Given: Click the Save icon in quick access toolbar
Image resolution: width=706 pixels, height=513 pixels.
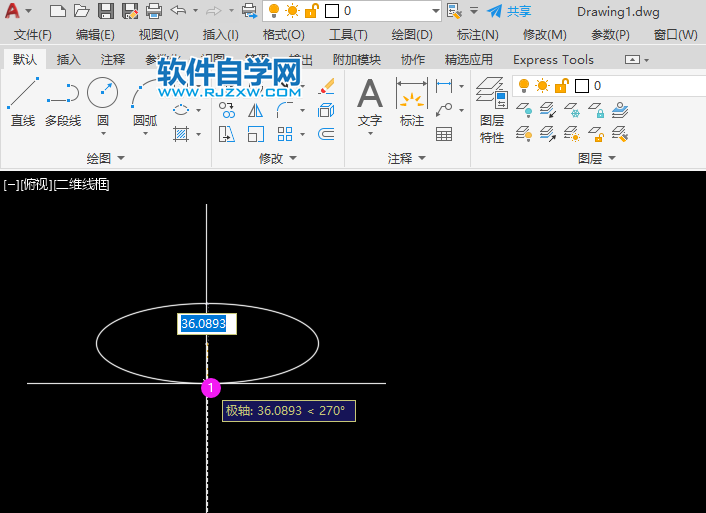Looking at the screenshot, I should (x=106, y=11).
